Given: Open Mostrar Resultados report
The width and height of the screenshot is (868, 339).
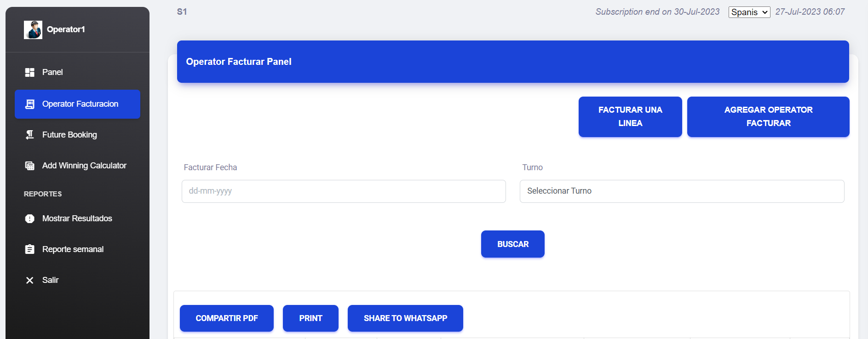Looking at the screenshot, I should [77, 218].
